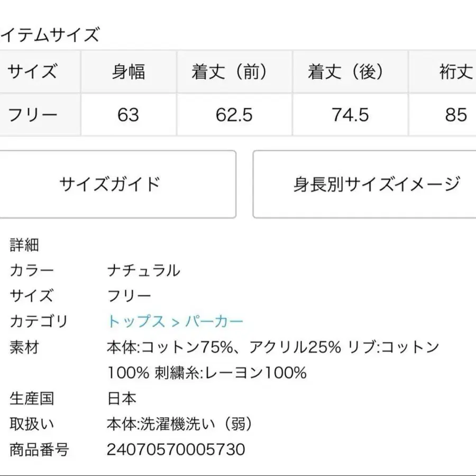Screen dimensions: 476x476
Task: Select the 85 sleeve-length value
Action: click(x=456, y=115)
